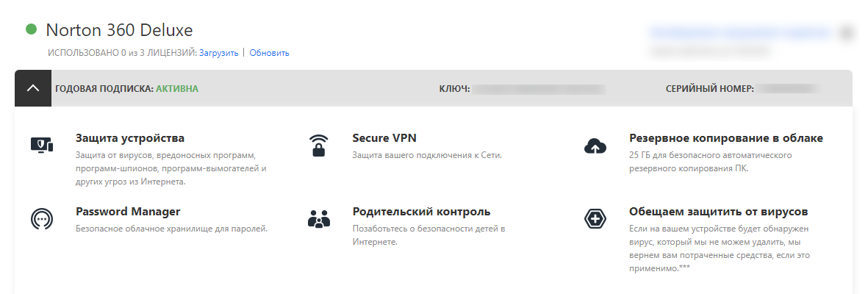Click the Norton 360 Deluxe product title
868x294 pixels.
(119, 31)
